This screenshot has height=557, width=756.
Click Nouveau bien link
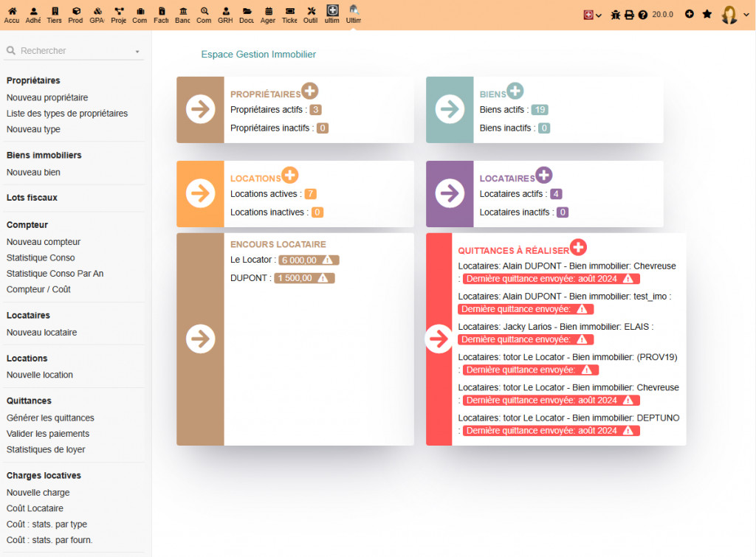pos(33,172)
